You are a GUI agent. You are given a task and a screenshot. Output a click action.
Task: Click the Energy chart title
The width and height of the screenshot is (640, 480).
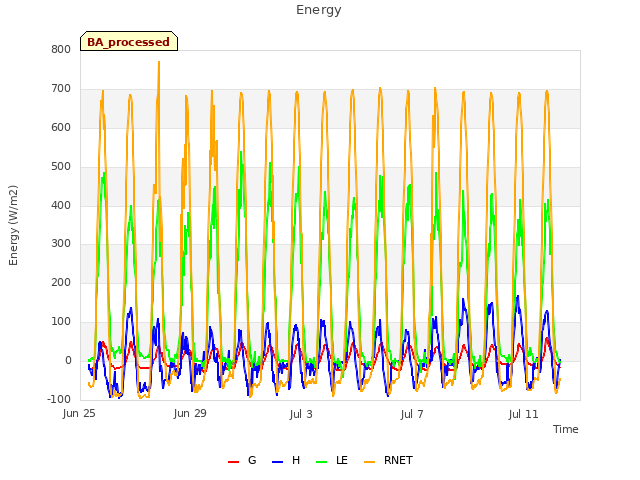(319, 10)
